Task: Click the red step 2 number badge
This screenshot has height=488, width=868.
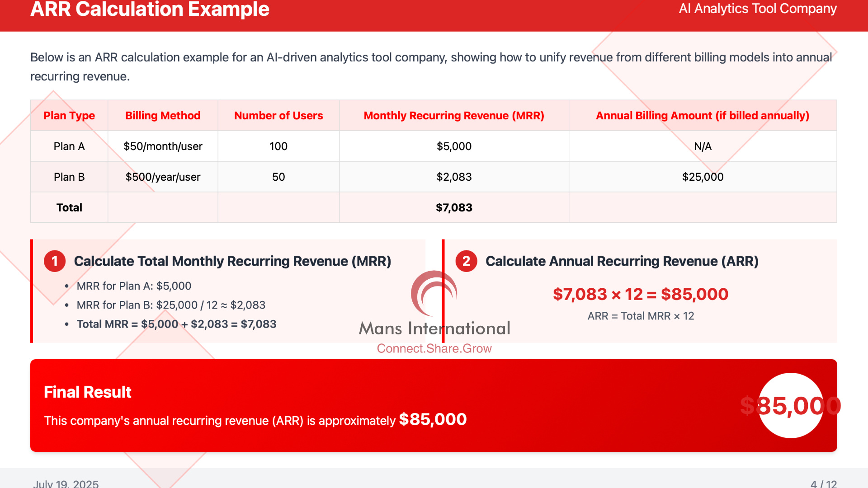Action: pyautogui.click(x=466, y=261)
